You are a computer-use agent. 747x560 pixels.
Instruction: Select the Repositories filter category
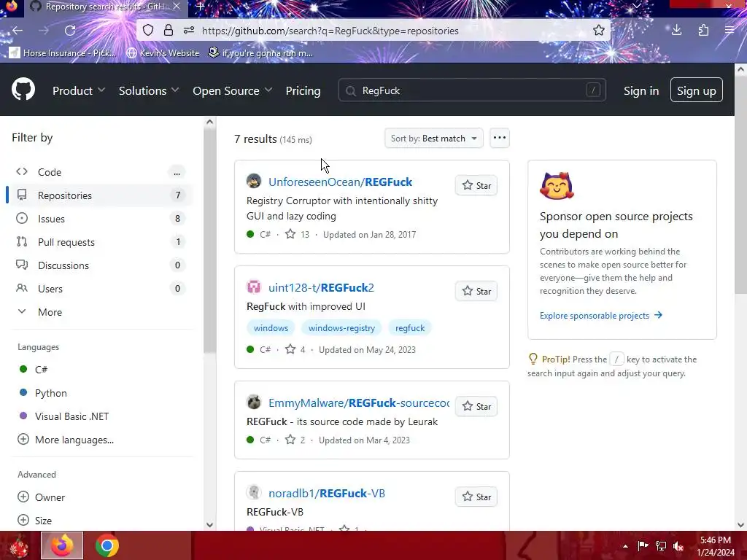[x=100, y=195]
